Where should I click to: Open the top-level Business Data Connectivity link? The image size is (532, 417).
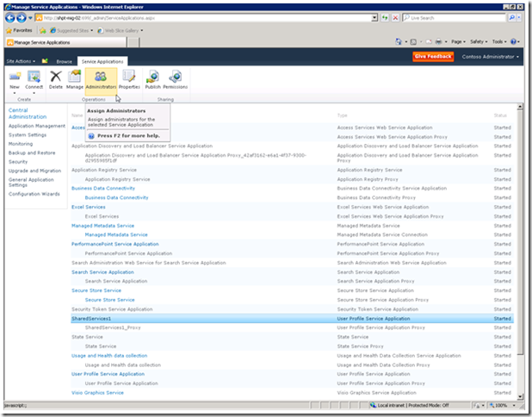[103, 188]
